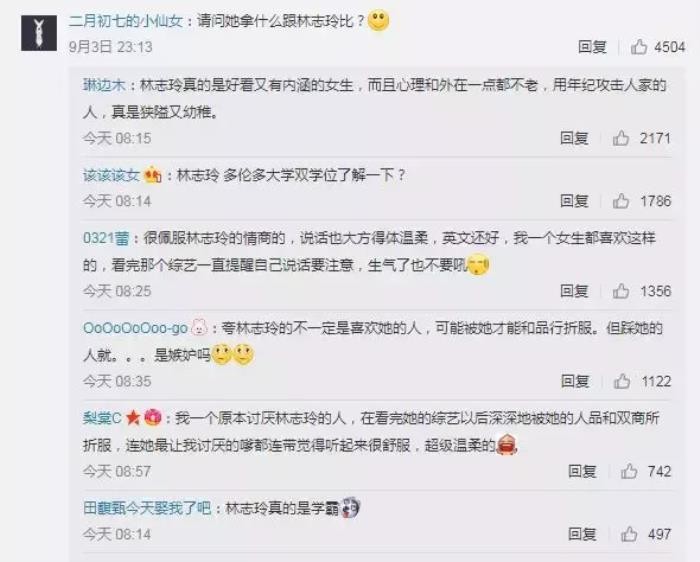Like the comment with 4504 likes

click(x=639, y=46)
